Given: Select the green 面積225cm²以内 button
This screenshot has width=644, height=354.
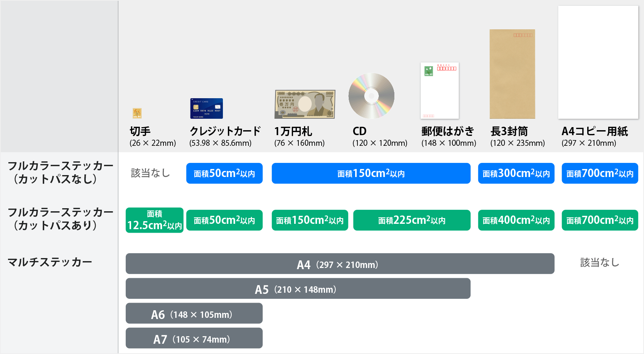Looking at the screenshot, I should pos(412,220).
